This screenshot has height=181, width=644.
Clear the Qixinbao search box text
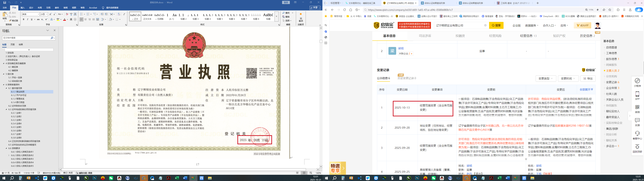pos(485,25)
